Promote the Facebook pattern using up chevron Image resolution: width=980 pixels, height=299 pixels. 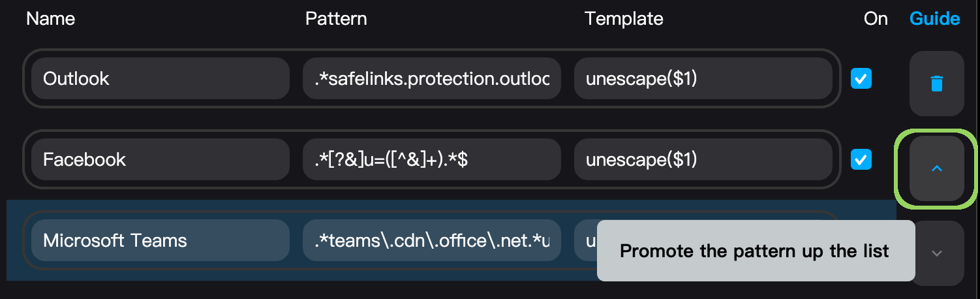[936, 168]
